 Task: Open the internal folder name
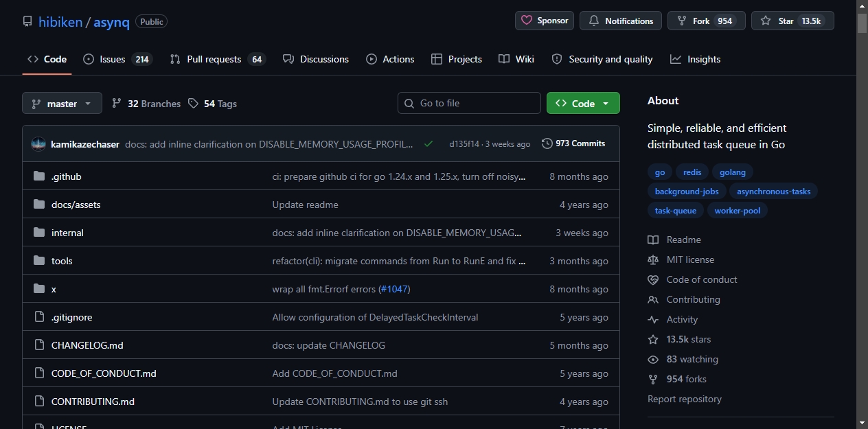pyautogui.click(x=67, y=233)
